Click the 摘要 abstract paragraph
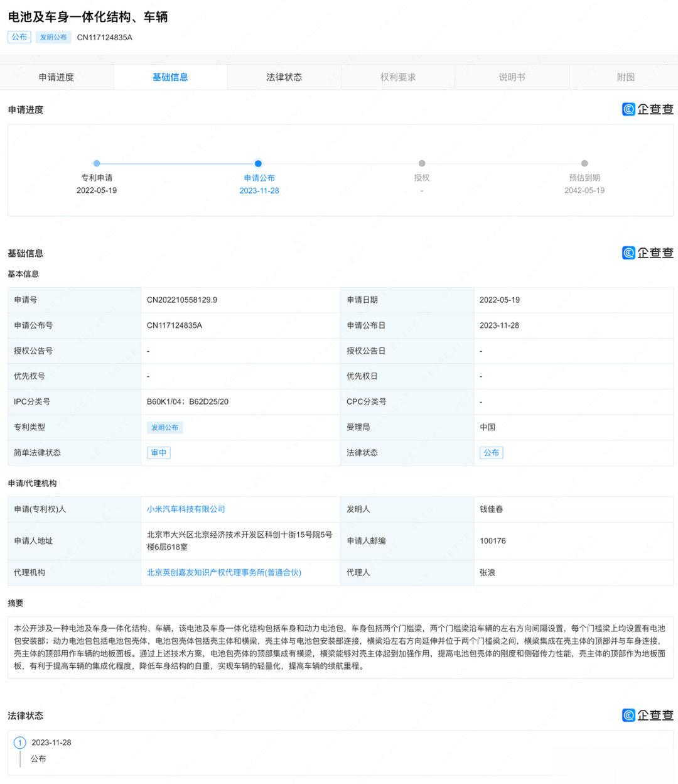The width and height of the screenshot is (678, 784). click(340, 647)
